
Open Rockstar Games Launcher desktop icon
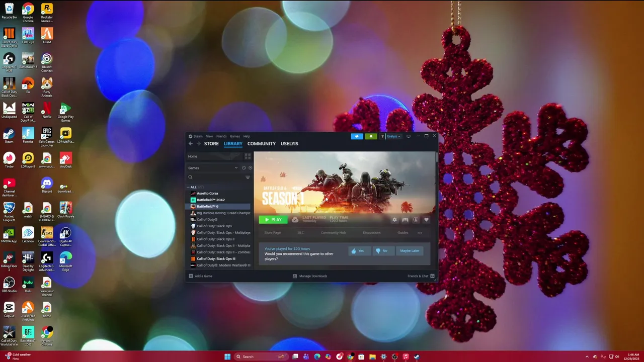tap(47, 13)
